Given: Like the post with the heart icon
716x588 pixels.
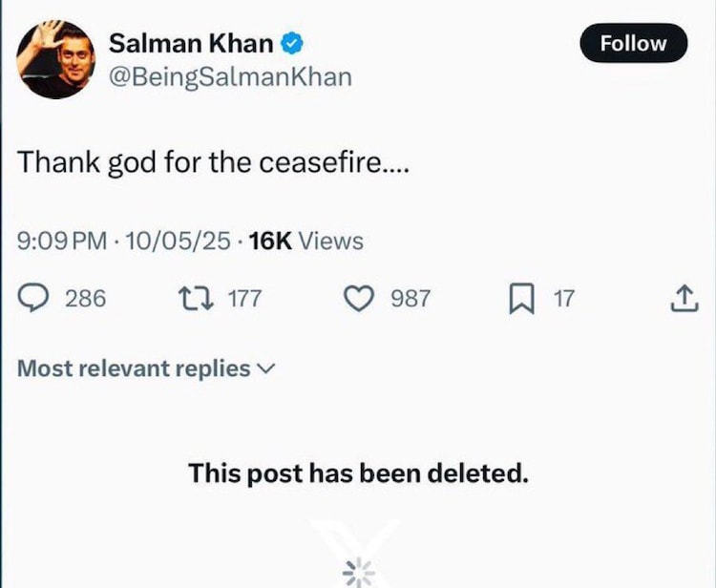Looking at the screenshot, I should point(359,299).
